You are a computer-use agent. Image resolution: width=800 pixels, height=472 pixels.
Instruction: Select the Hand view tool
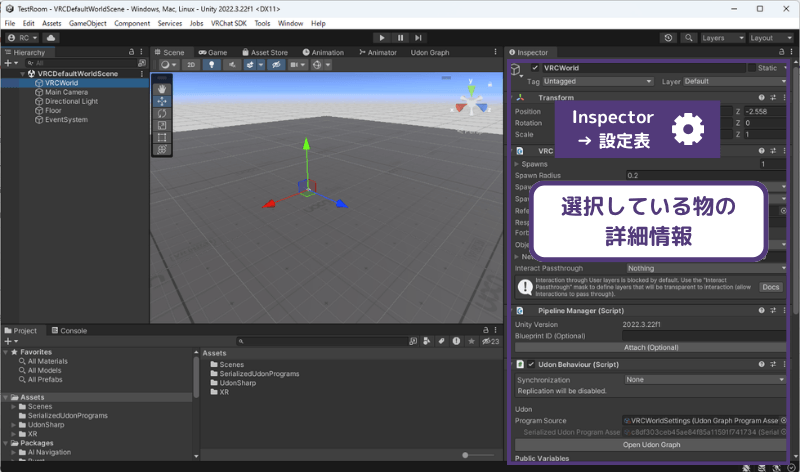click(x=162, y=89)
